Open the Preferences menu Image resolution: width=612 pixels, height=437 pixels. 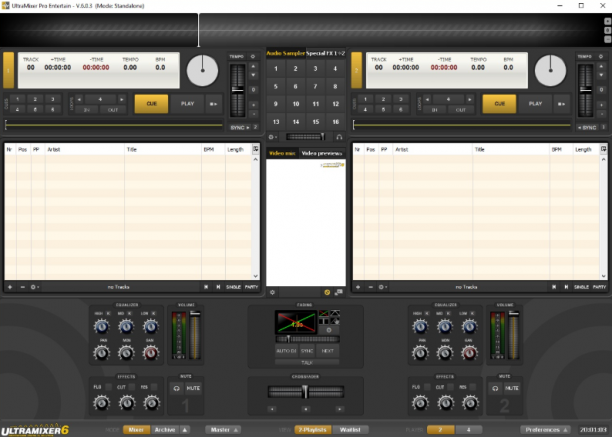click(546, 430)
